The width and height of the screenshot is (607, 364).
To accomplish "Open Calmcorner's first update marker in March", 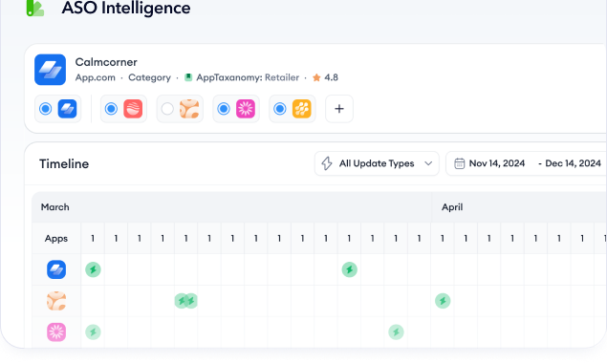I will (93, 269).
